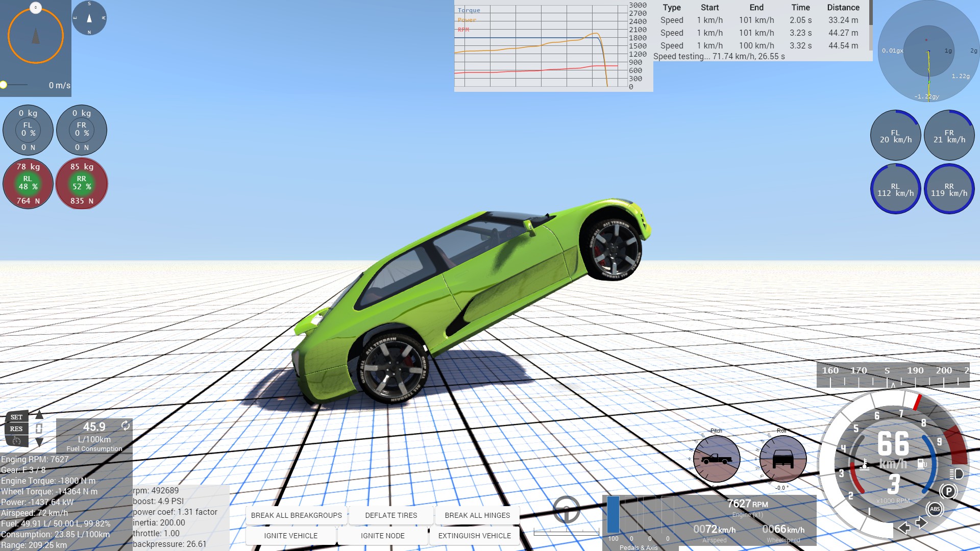Click the blue throttle pedal bar
The image size is (980, 551).
[613, 514]
